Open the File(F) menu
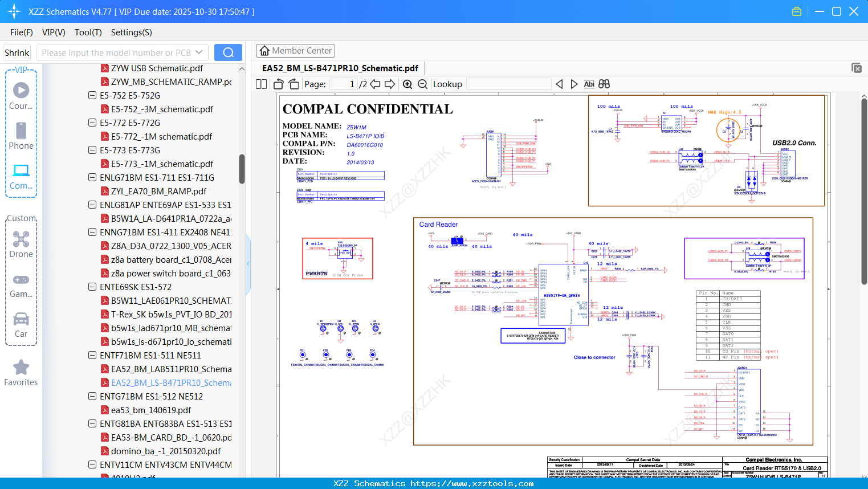868x489 pixels. tap(22, 32)
